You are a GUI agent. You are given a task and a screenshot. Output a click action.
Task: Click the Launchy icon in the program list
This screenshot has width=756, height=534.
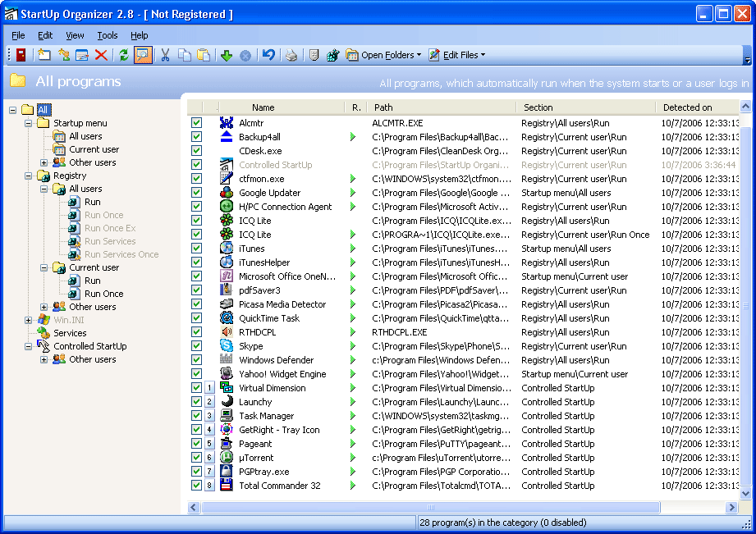[226, 401]
